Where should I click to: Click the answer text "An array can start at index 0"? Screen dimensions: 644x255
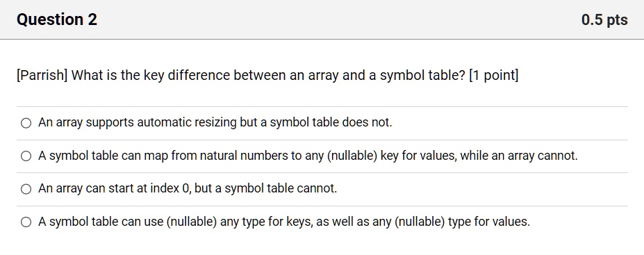[x=188, y=188]
